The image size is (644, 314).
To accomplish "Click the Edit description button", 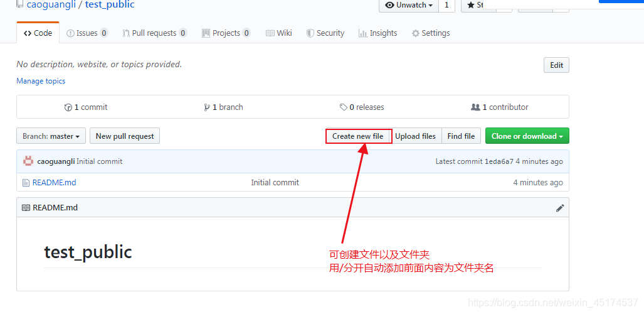I will [x=556, y=65].
